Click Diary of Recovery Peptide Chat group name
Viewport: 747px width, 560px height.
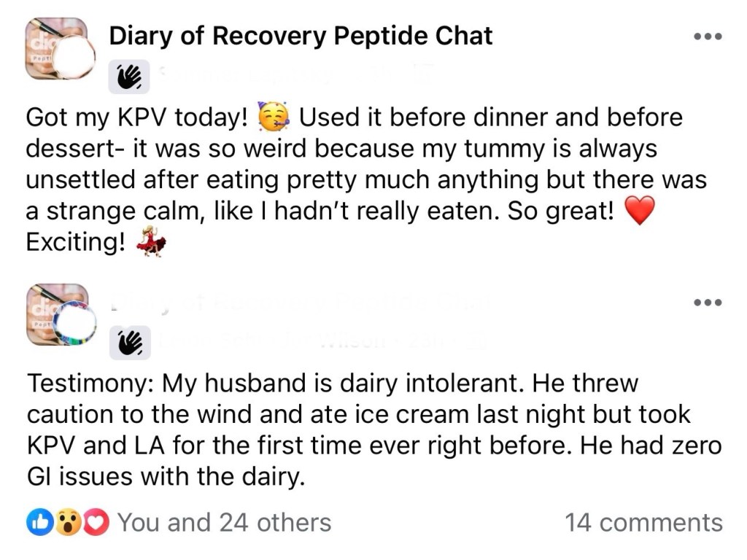(x=301, y=36)
